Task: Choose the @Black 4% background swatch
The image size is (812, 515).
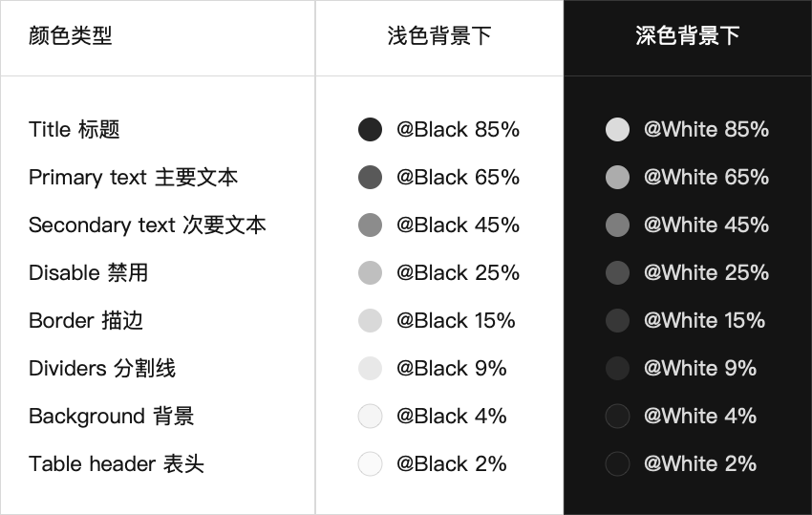Action: pos(370,416)
